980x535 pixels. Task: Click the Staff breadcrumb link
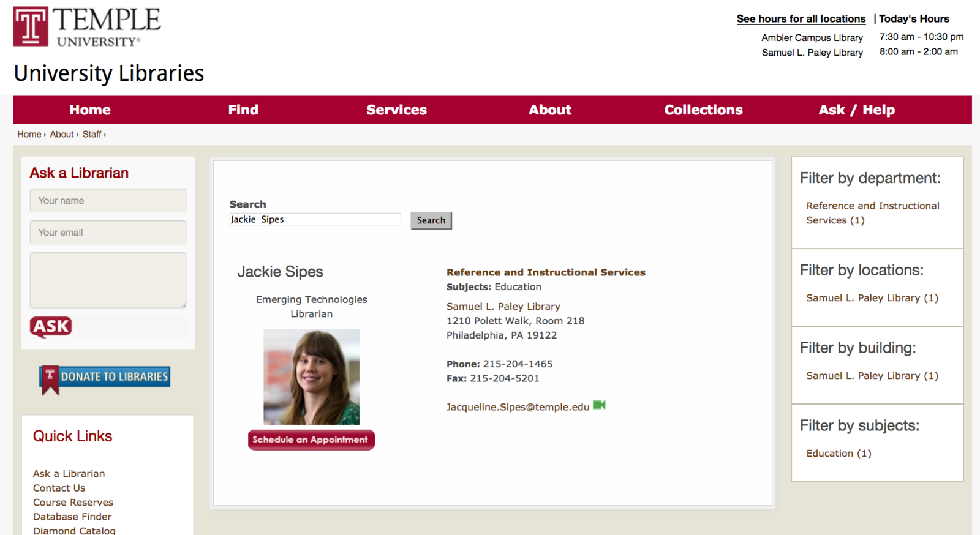point(92,134)
